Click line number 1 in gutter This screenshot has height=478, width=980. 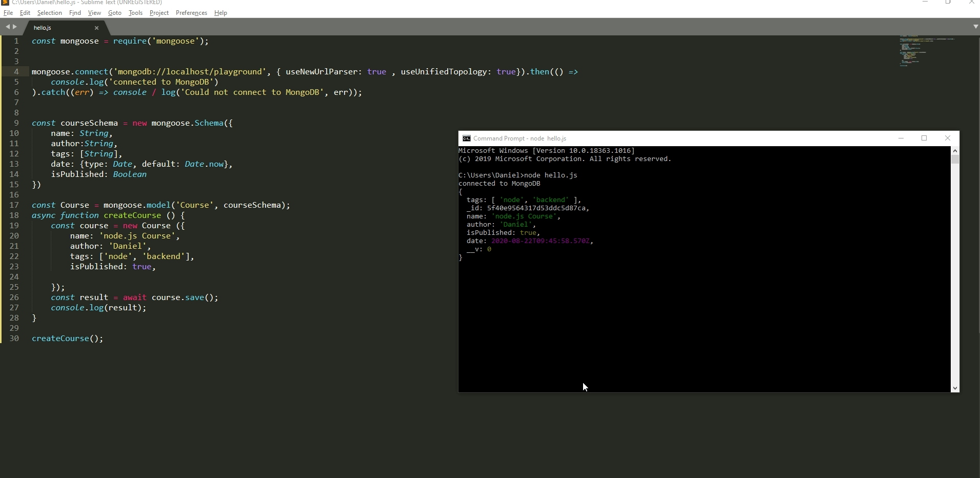(x=16, y=41)
